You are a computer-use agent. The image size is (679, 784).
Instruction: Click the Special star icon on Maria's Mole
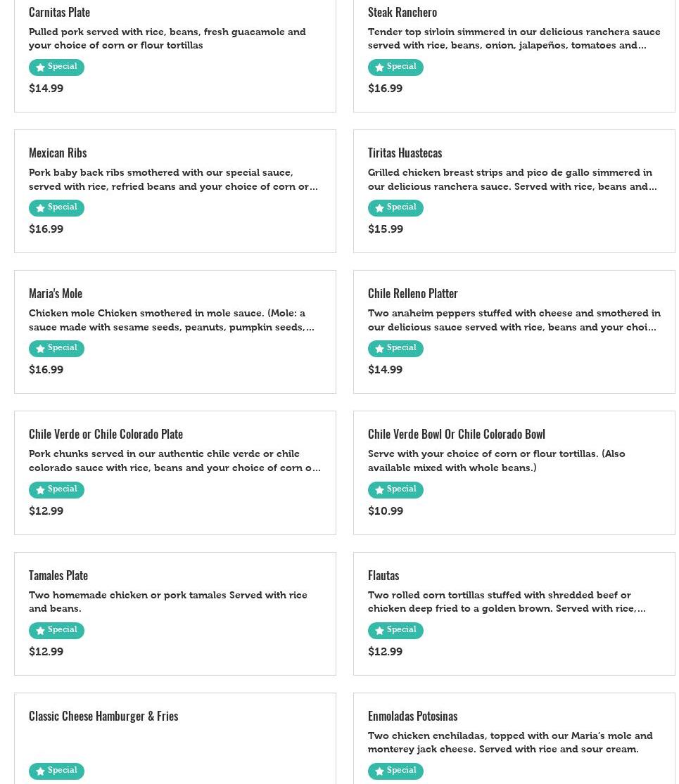(x=40, y=349)
